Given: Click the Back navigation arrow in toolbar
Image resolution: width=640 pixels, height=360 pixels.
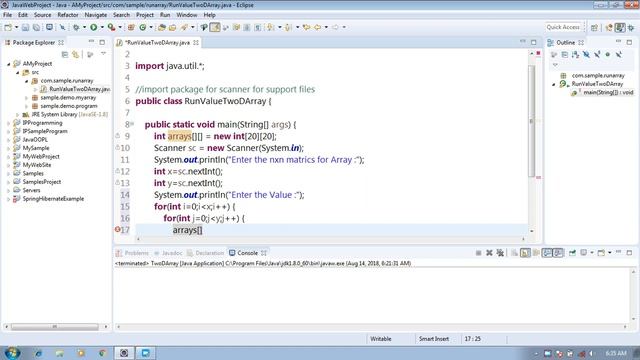Looking at the screenshot, I should coord(318,27).
